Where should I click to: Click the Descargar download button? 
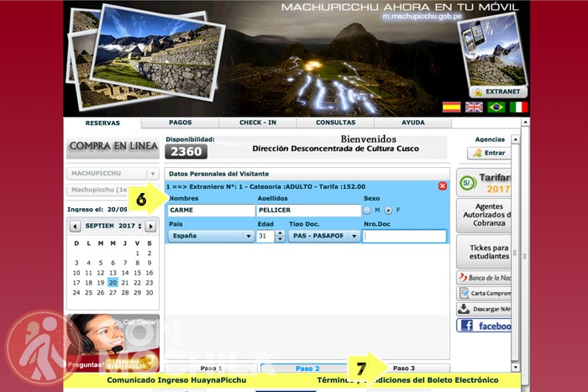point(484,309)
